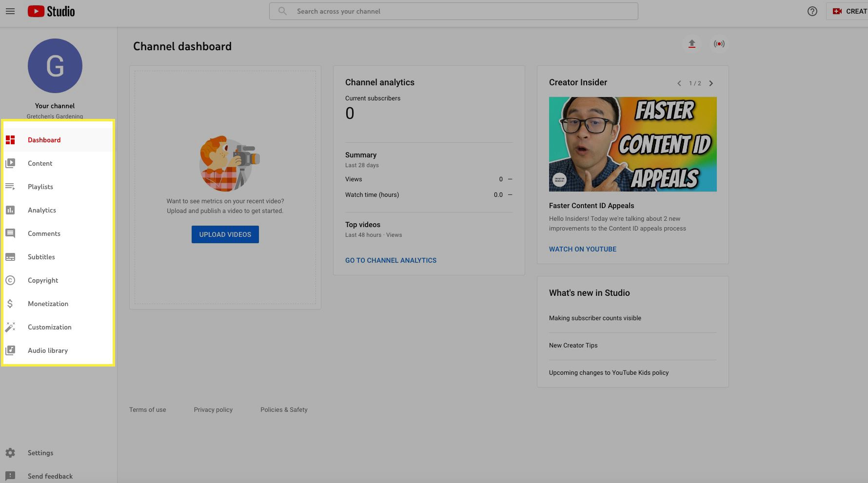Click the Gretchen's Gardening channel name

point(55,116)
